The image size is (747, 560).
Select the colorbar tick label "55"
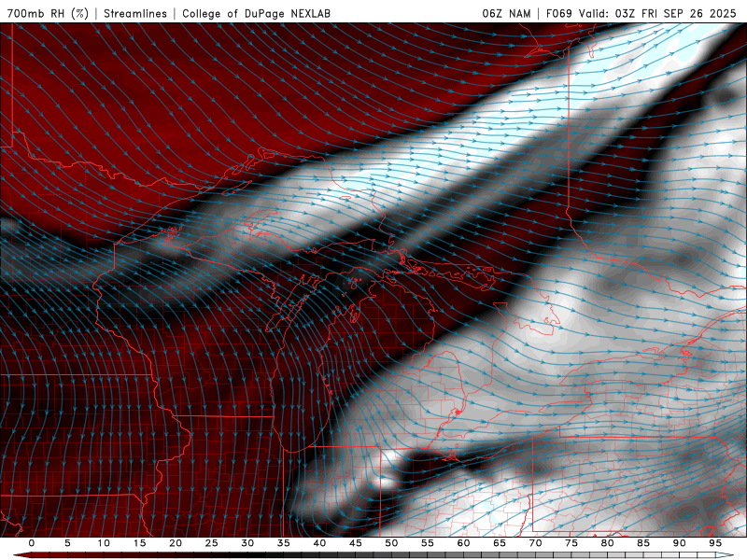[428, 543]
